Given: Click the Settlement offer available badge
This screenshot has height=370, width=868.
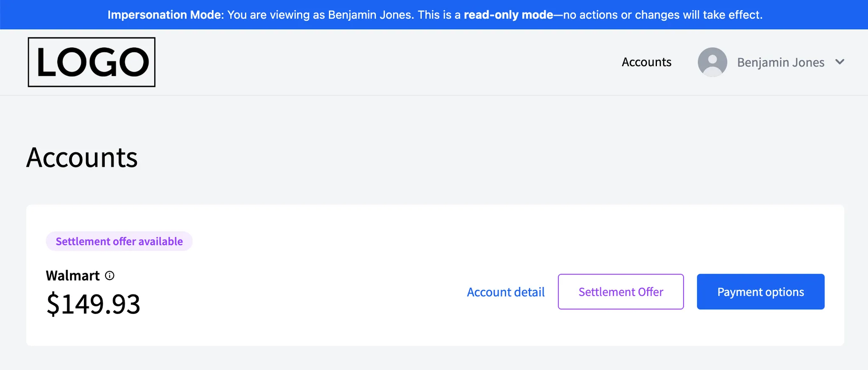Looking at the screenshot, I should click(x=119, y=241).
